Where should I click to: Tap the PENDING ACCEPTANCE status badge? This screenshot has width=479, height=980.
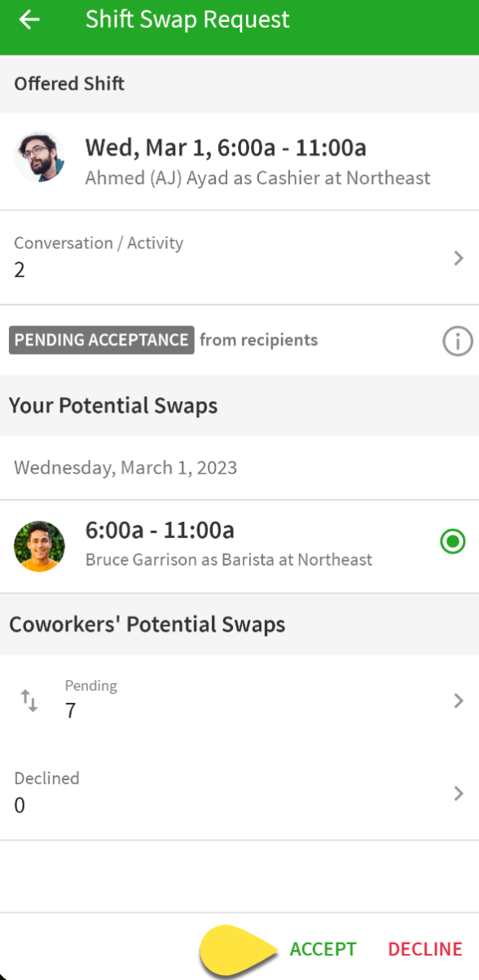101,340
